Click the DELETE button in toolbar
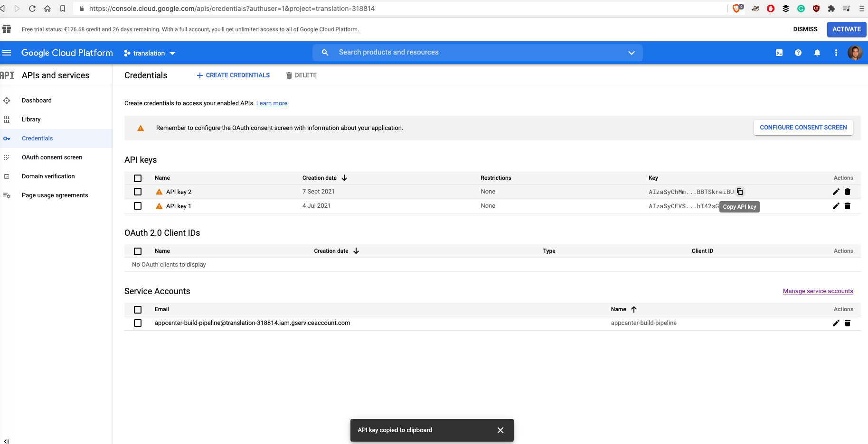868x444 pixels. click(301, 75)
